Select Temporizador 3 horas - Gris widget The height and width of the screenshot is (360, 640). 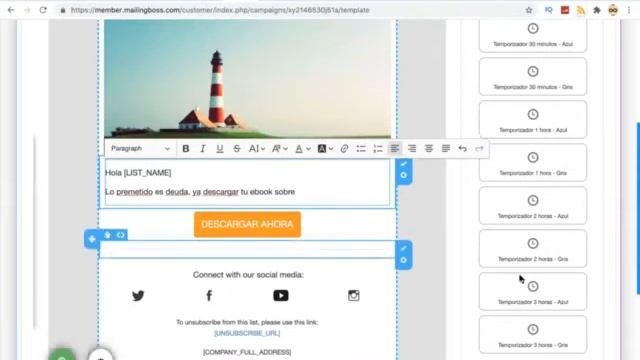click(x=533, y=335)
